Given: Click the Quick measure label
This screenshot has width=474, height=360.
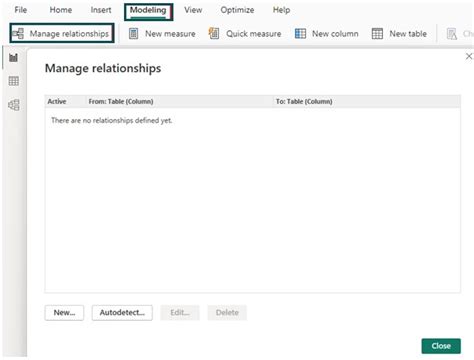Looking at the screenshot, I should click(x=254, y=34).
